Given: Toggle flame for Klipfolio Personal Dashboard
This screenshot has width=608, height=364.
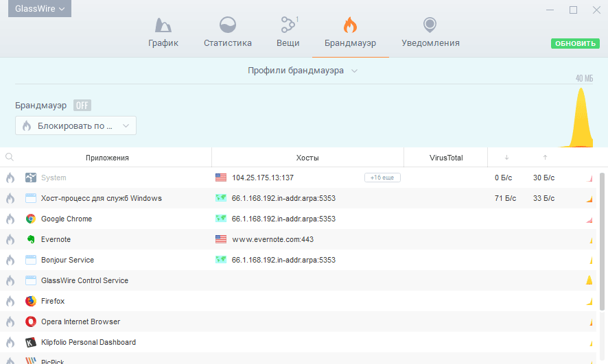Looking at the screenshot, I should coord(10,342).
